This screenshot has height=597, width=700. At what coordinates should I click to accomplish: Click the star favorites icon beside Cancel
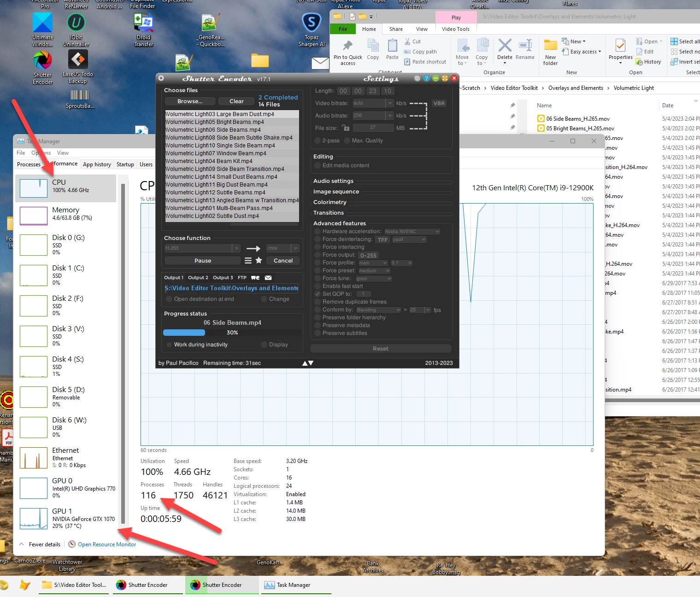[259, 260]
